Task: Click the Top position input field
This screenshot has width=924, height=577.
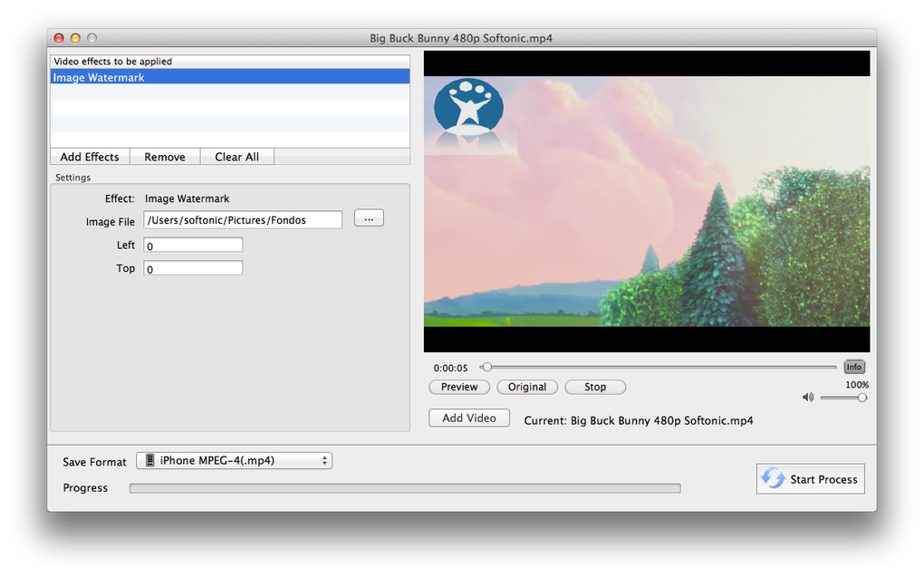Action: tap(193, 269)
